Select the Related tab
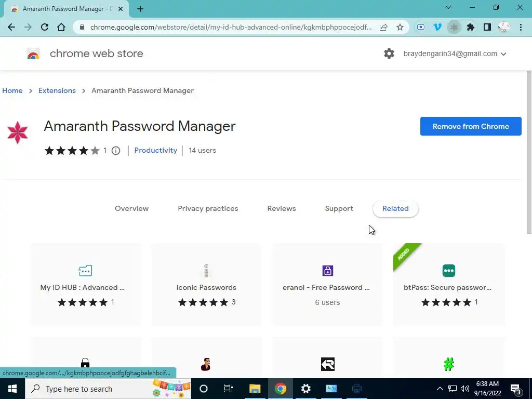Image resolution: width=532 pixels, height=399 pixels. coord(395,209)
